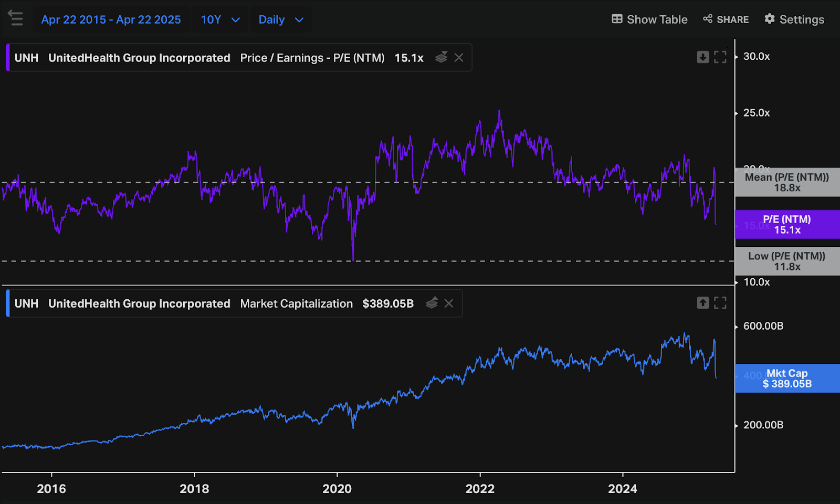
Task: Open the 10Y time range dropdown
Action: coord(220,19)
